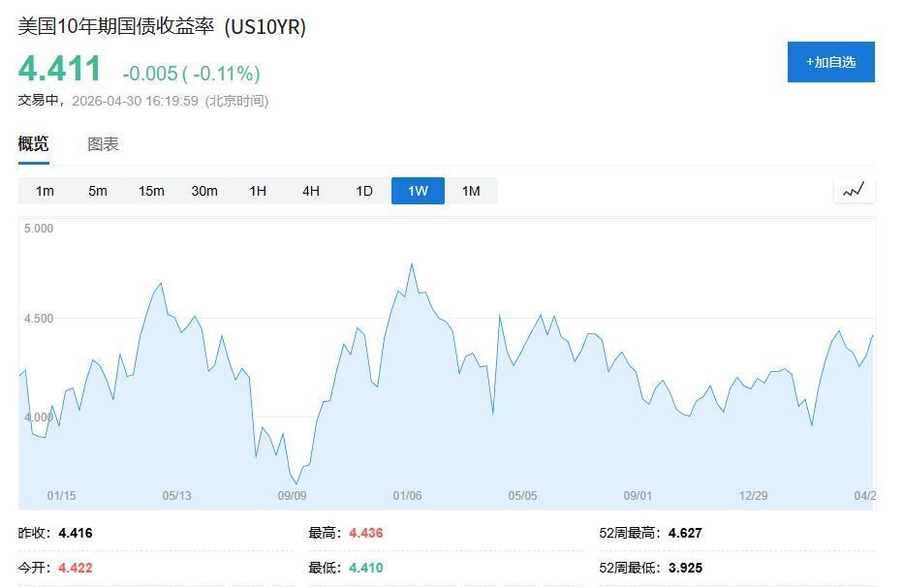Switch to the 概览 overview tab

click(33, 143)
